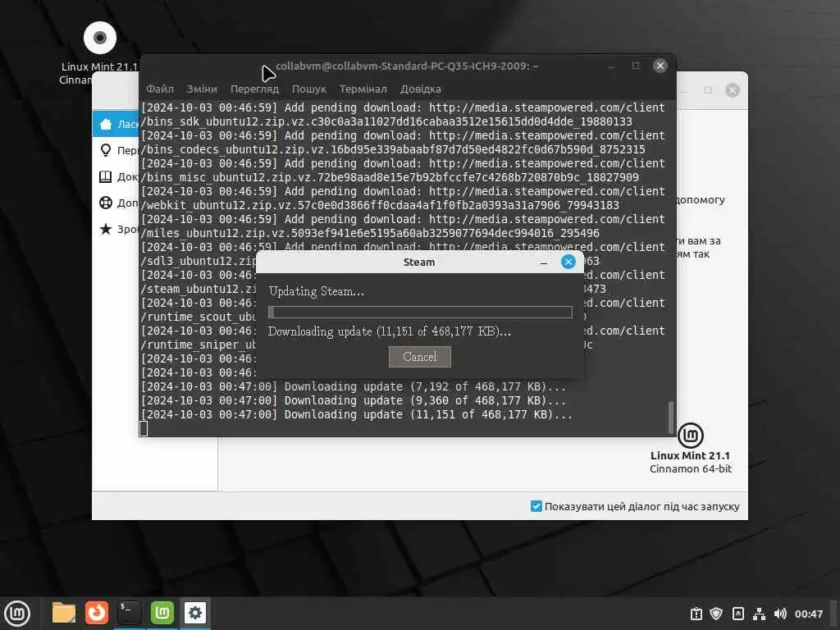Select the lightbulb first steps sidebar item
This screenshot has height=630, width=840.
click(x=116, y=151)
